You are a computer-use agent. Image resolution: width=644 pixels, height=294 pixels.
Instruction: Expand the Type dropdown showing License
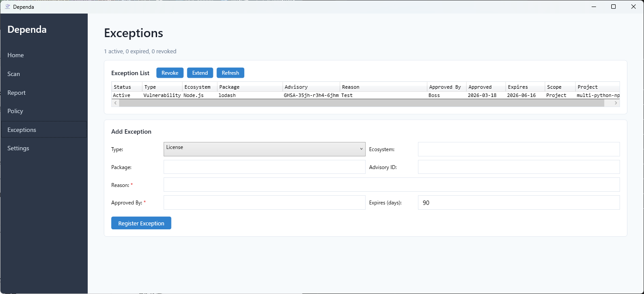click(x=264, y=149)
